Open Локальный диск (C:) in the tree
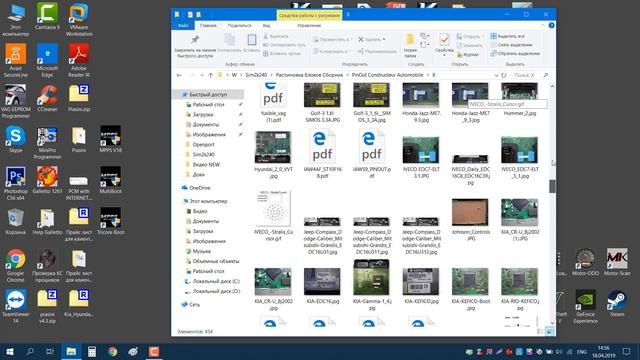640x360 pixels. [x=216, y=281]
